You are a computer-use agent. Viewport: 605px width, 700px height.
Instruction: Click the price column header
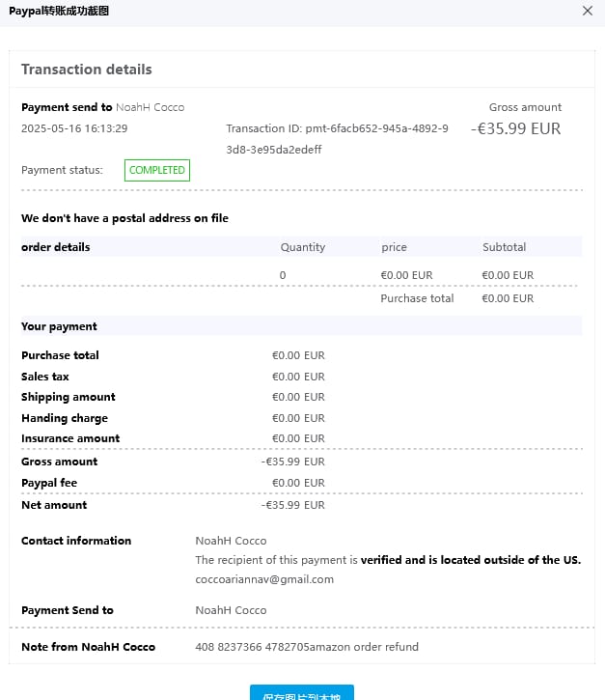[394, 247]
